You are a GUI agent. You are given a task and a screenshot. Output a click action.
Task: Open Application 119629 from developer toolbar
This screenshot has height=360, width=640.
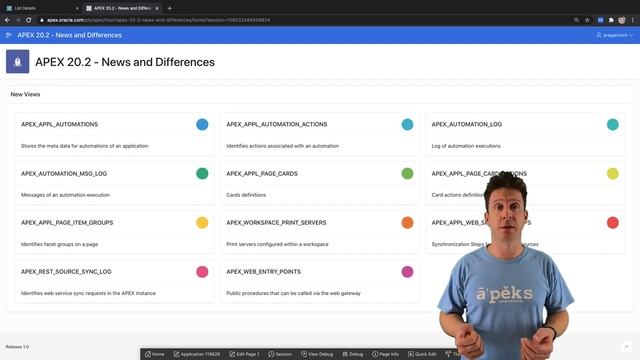click(x=197, y=354)
